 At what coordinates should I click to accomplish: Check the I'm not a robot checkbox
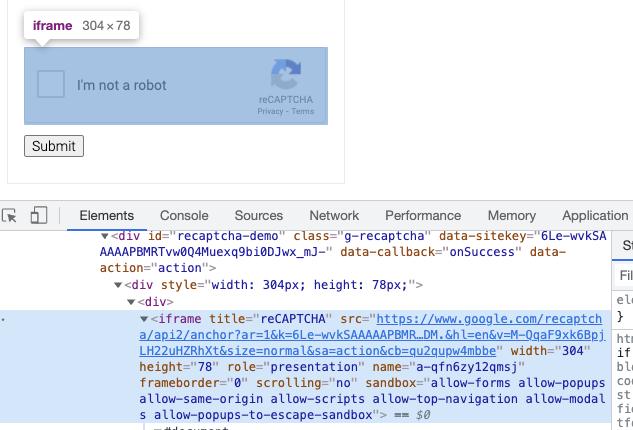51,84
